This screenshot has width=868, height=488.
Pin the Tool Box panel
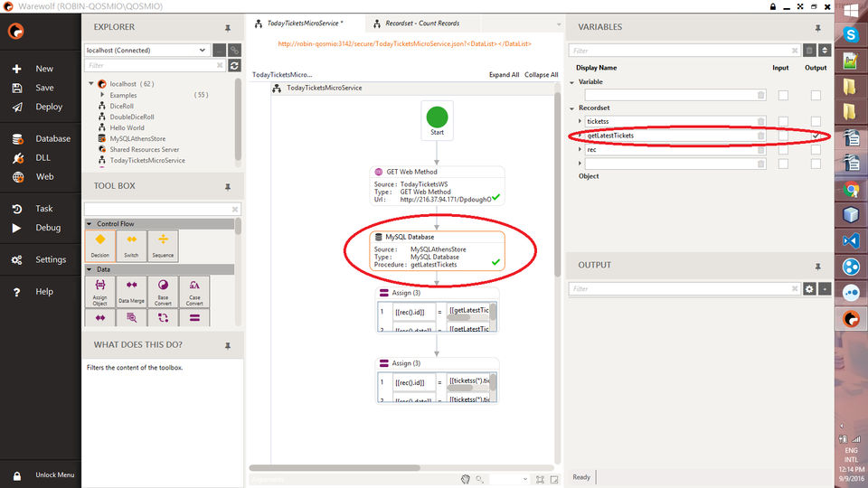click(x=228, y=187)
